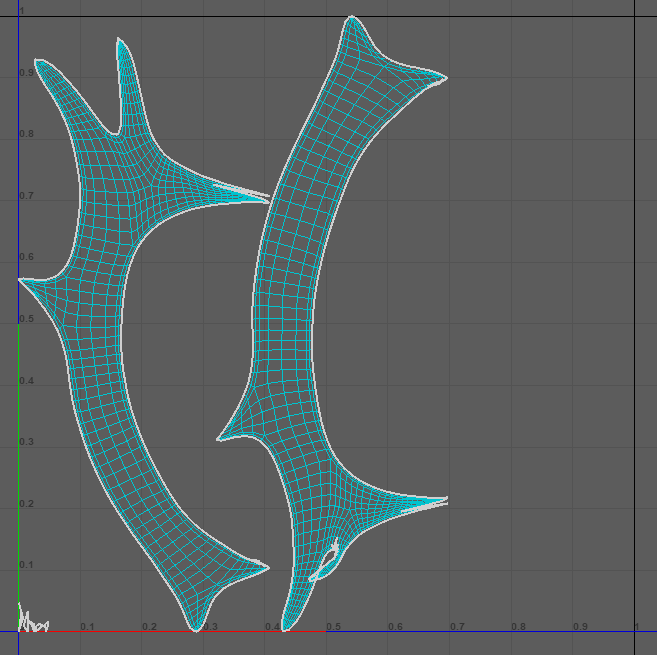
Task: Click the 0.4 label on the V axis
Action: click(x=25, y=380)
